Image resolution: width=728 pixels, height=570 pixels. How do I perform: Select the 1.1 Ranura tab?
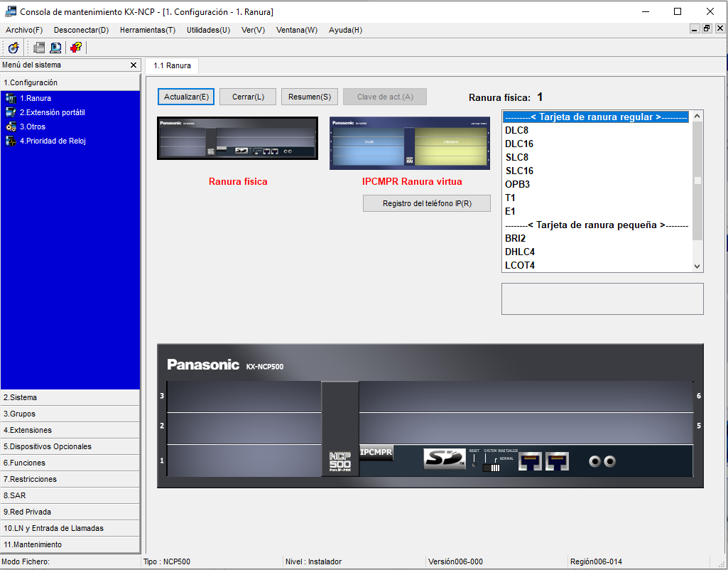point(172,66)
